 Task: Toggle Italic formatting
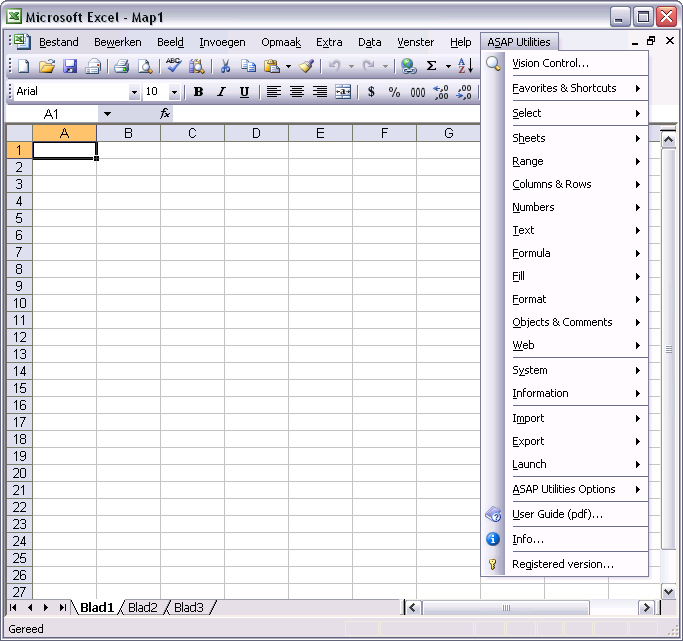[x=221, y=91]
